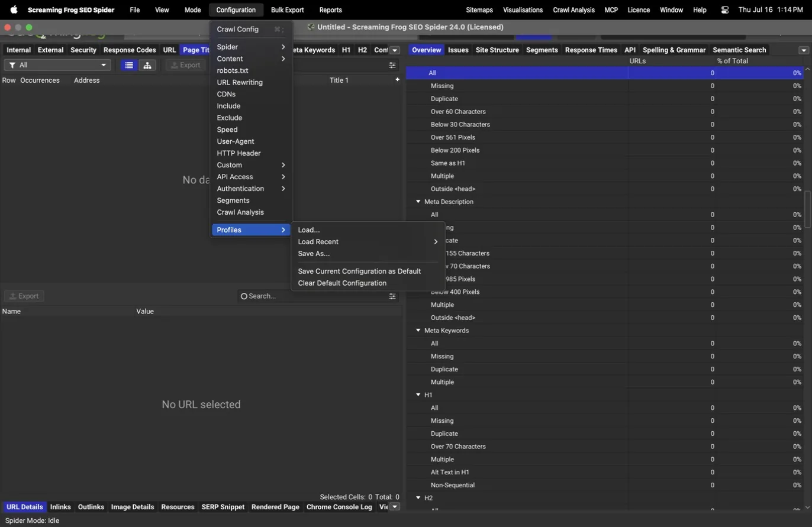Switch to Chrome Console Log tab

coord(339,507)
